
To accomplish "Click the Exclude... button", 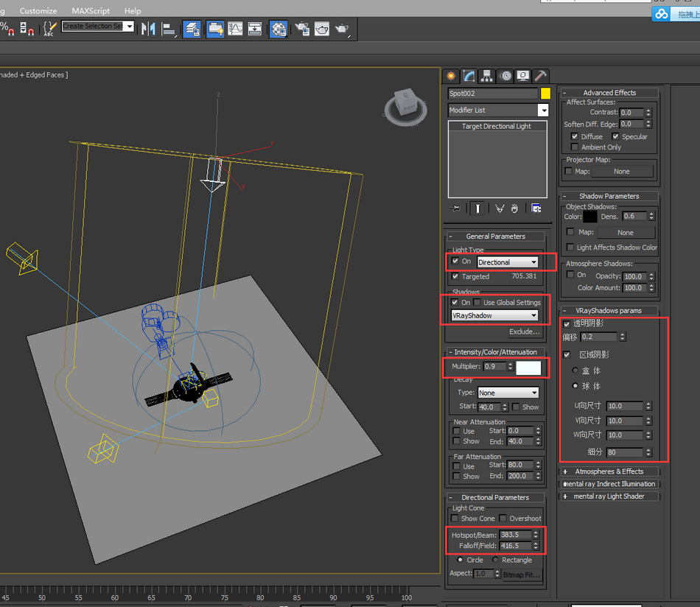I will click(x=524, y=332).
